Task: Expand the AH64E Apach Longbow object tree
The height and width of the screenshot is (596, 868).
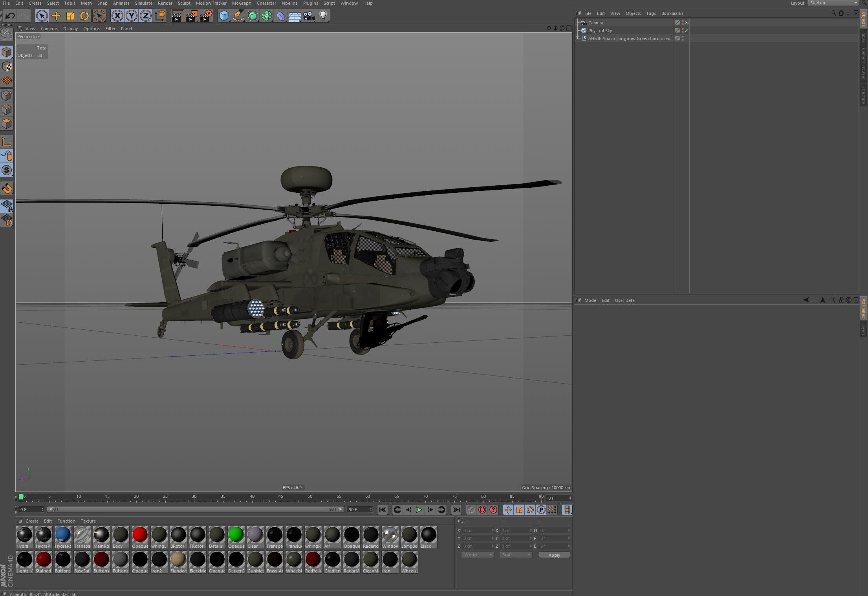Action: pyautogui.click(x=578, y=38)
